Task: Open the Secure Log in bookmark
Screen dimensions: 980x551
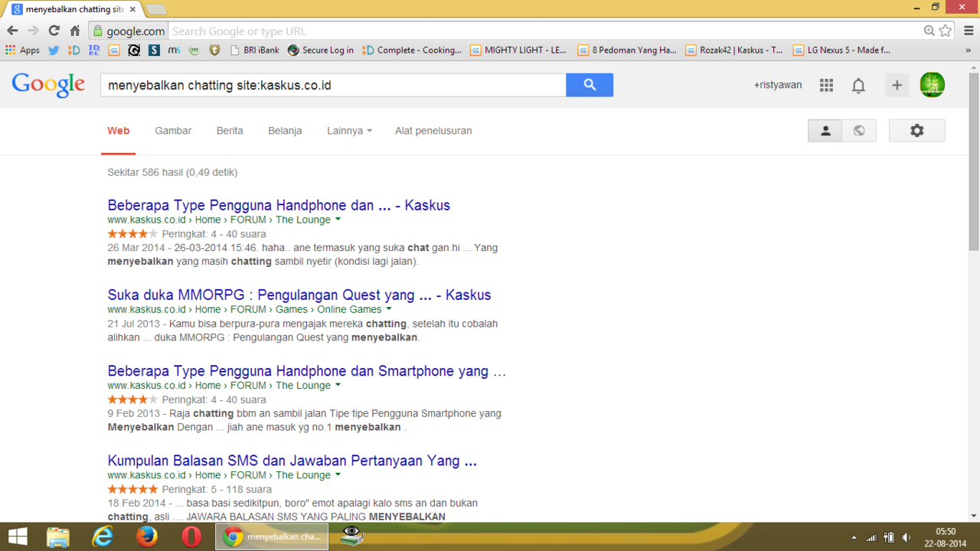Action: [x=321, y=50]
